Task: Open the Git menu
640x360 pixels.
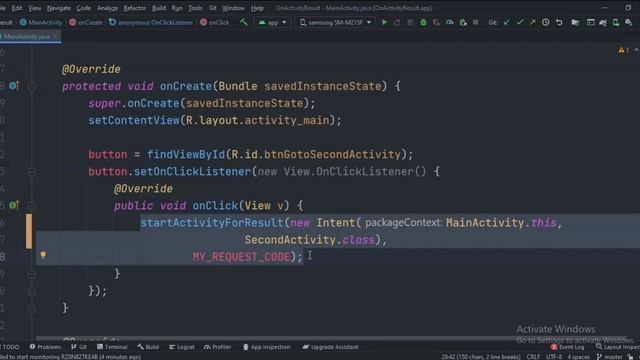Action: point(212,8)
